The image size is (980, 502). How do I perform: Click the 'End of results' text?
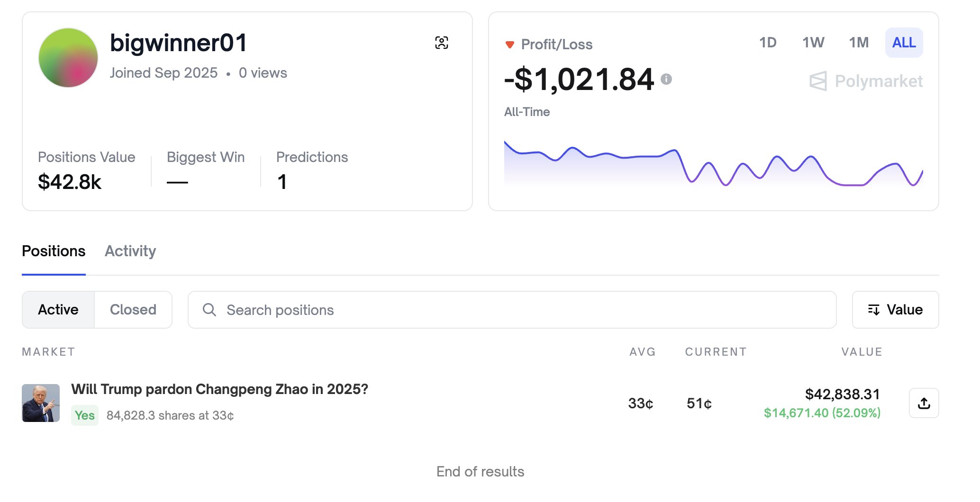click(x=480, y=472)
